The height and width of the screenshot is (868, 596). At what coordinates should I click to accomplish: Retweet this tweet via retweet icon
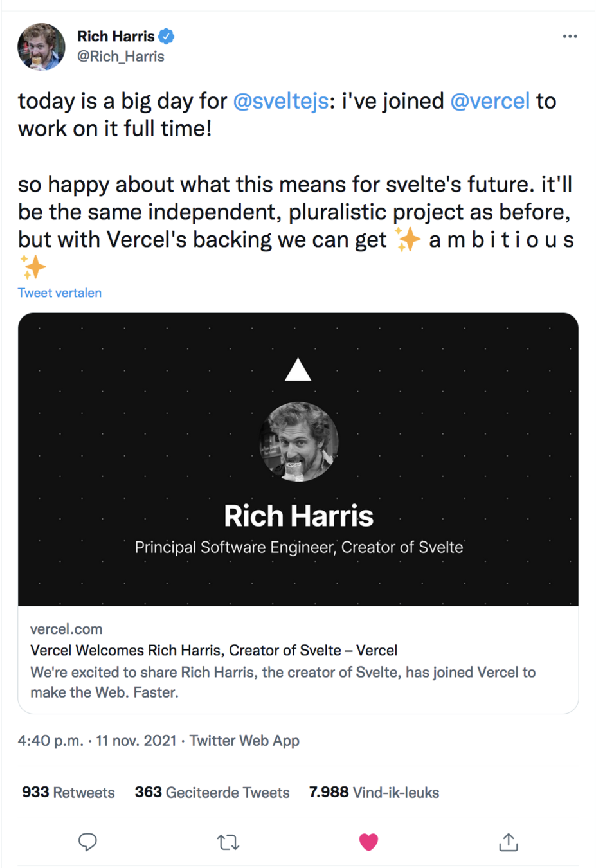228,842
